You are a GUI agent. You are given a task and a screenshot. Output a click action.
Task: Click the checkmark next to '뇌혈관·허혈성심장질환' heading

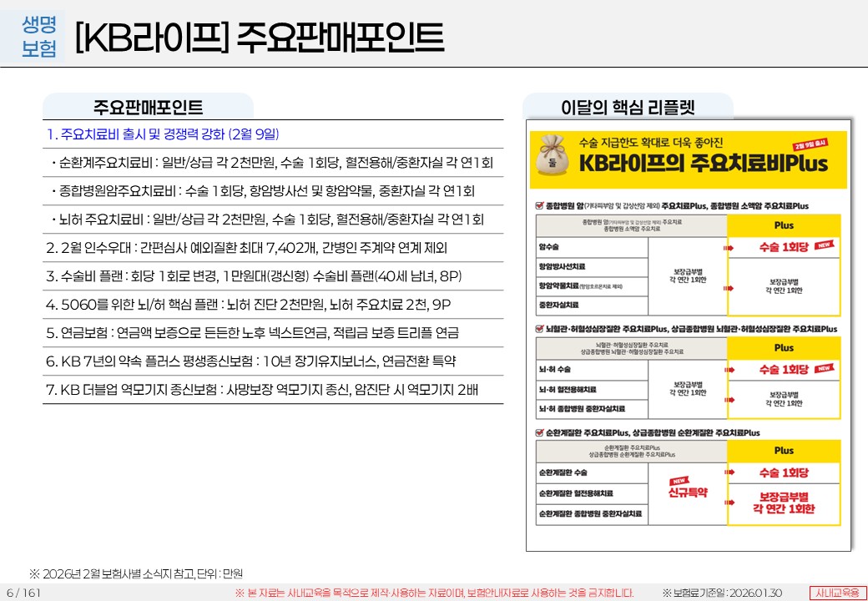click(x=539, y=329)
